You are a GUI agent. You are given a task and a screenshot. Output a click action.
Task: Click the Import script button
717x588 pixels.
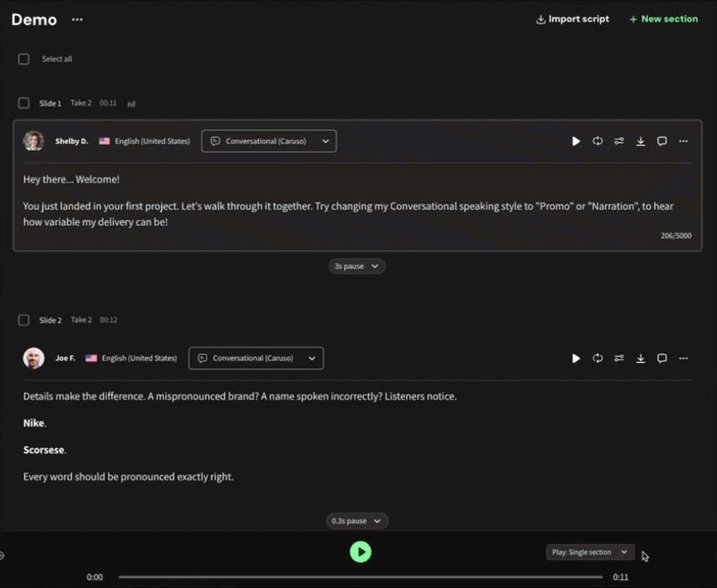pyautogui.click(x=573, y=19)
